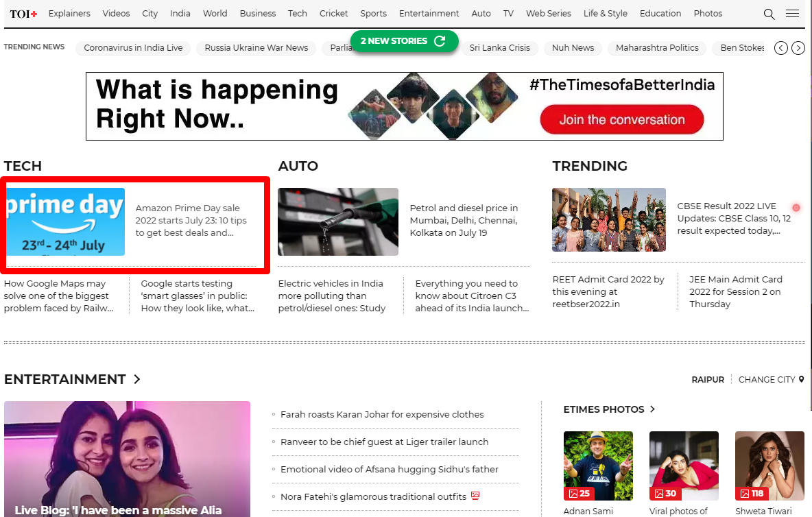The height and width of the screenshot is (517, 812).
Task: Expand ETimes Photos arrow
Action: point(652,409)
